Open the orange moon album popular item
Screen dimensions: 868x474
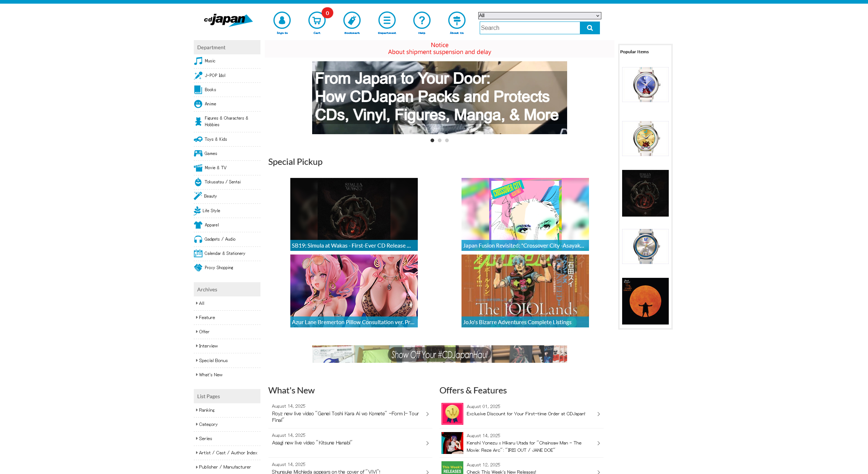tap(645, 301)
